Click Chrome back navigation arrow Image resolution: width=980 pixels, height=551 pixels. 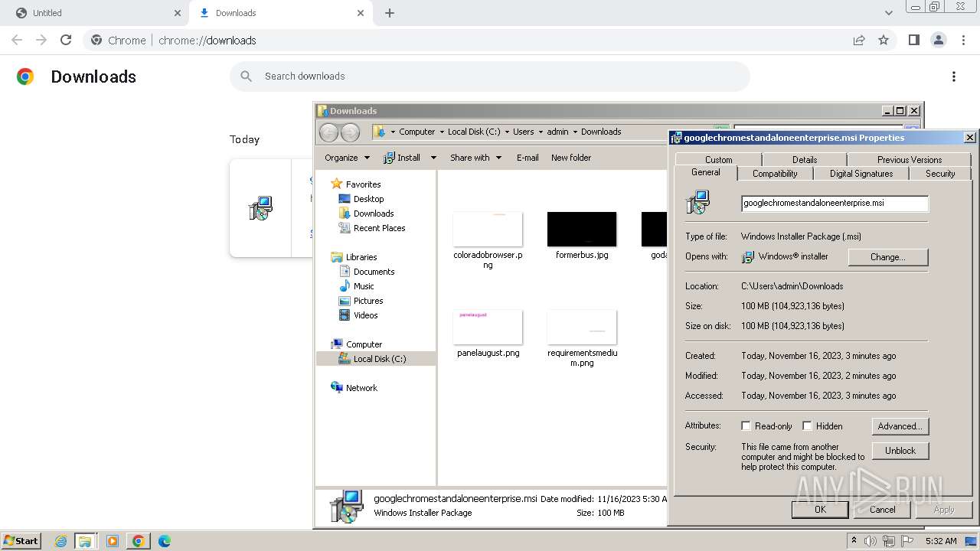pos(17,40)
